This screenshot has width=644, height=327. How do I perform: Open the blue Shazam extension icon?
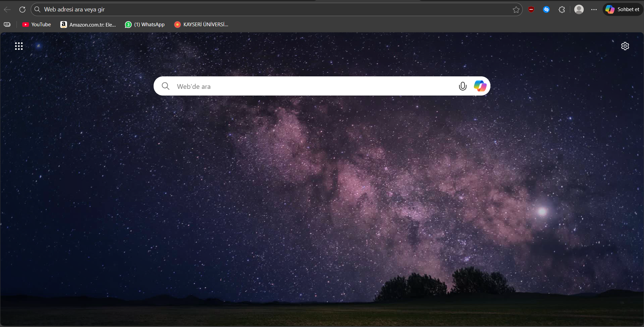(546, 9)
